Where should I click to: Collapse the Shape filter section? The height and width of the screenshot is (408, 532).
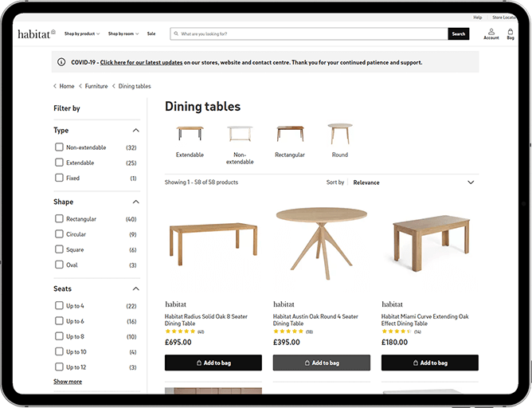[x=135, y=202]
